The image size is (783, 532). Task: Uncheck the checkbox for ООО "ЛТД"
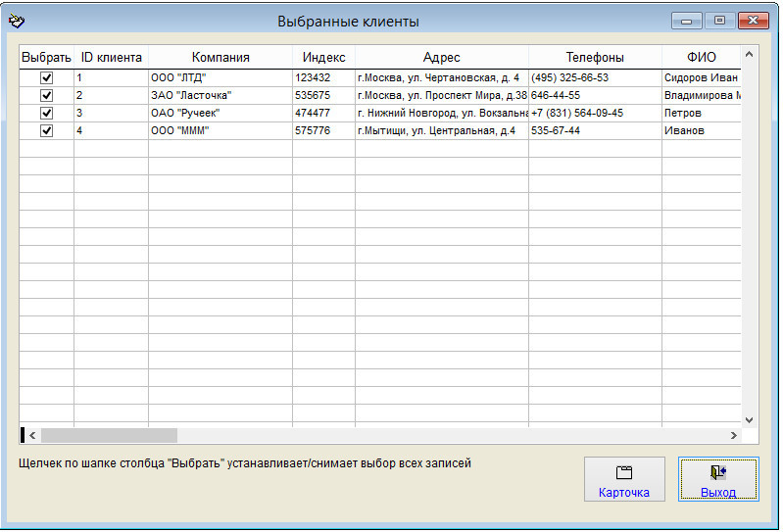click(x=46, y=77)
